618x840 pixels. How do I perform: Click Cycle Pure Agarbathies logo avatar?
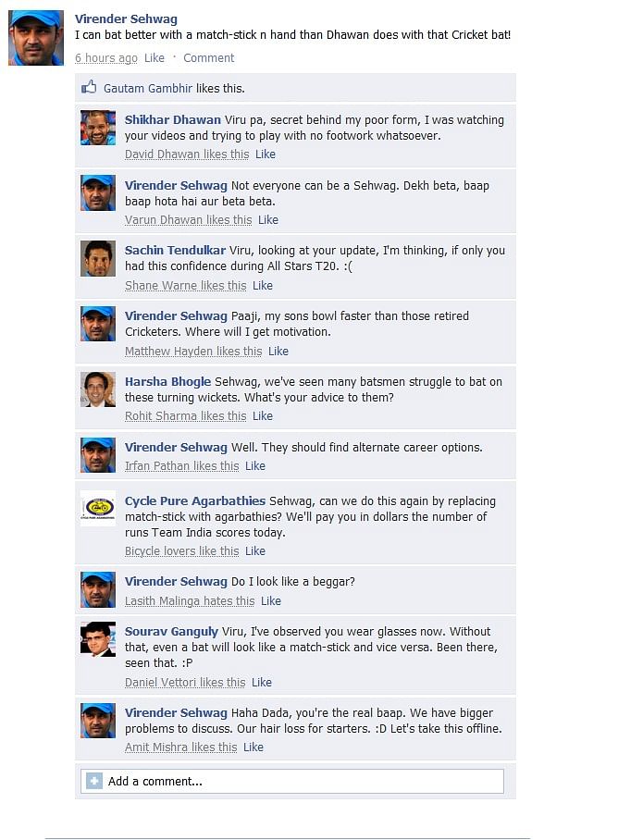tap(98, 508)
